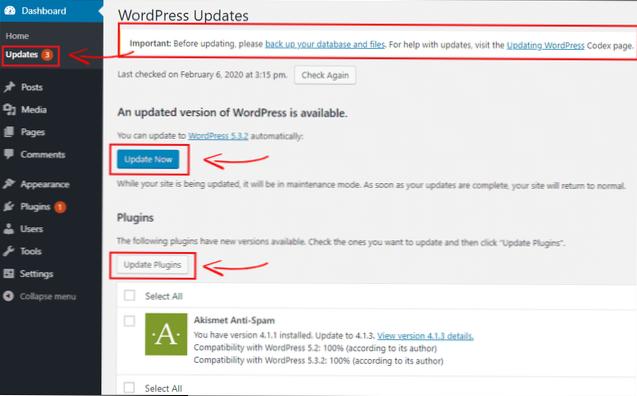Screen dimensions: 637x396
Task: Open the Appearance menu
Action: click(45, 184)
